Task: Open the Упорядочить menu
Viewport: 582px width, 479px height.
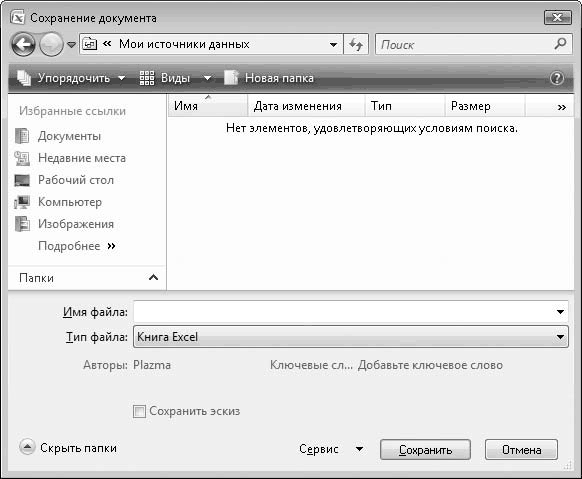Action: 71,78
